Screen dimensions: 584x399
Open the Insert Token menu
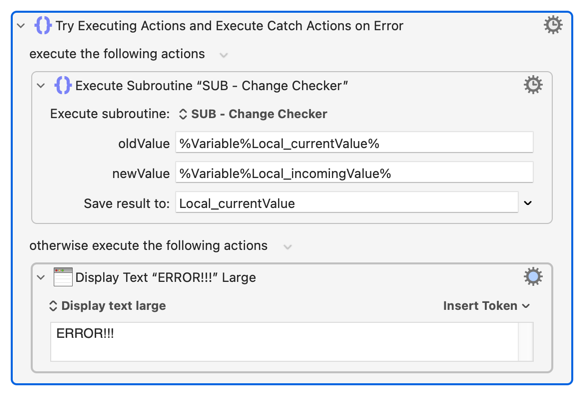pos(486,306)
